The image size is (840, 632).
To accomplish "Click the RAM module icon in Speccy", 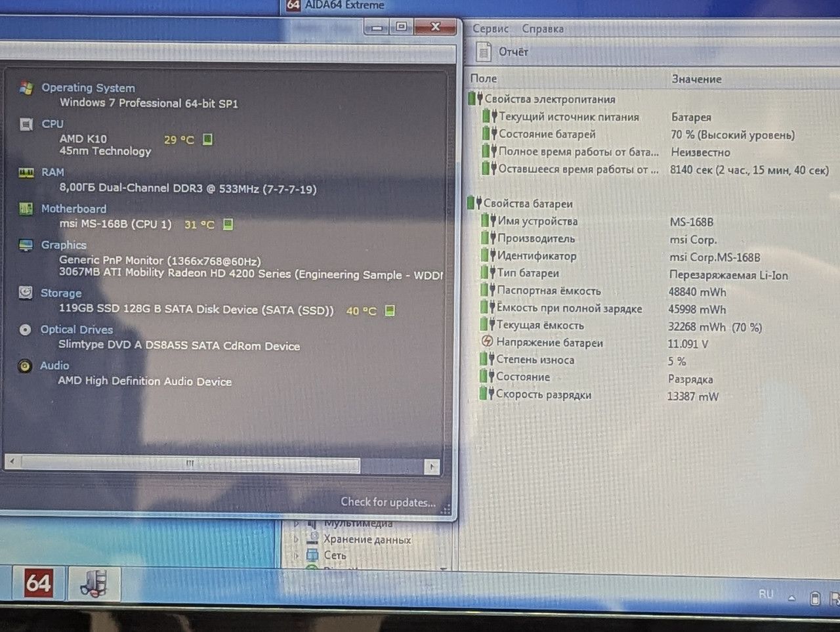I will pyautogui.click(x=26, y=173).
